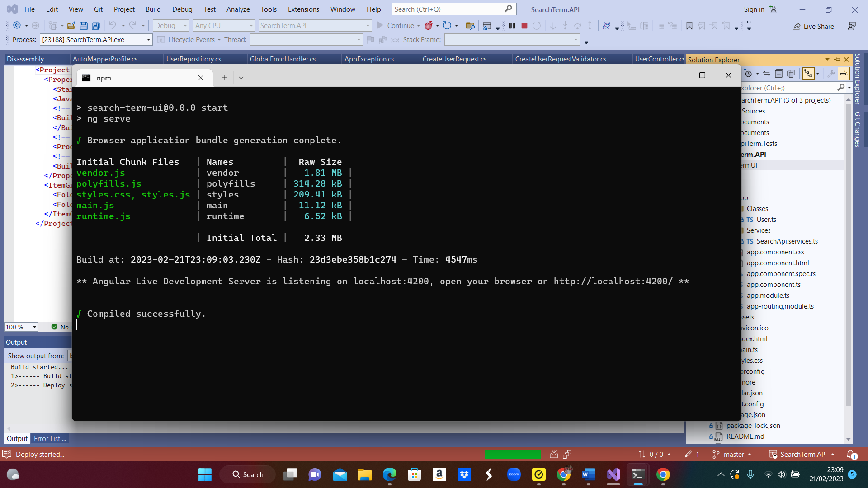
Task: Switch to the Error List tab
Action: click(49, 438)
